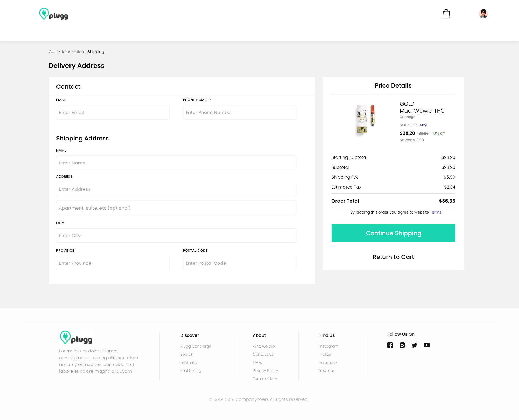The height and width of the screenshot is (420, 519).
Task: Open Featured footer link
Action: click(x=189, y=362)
